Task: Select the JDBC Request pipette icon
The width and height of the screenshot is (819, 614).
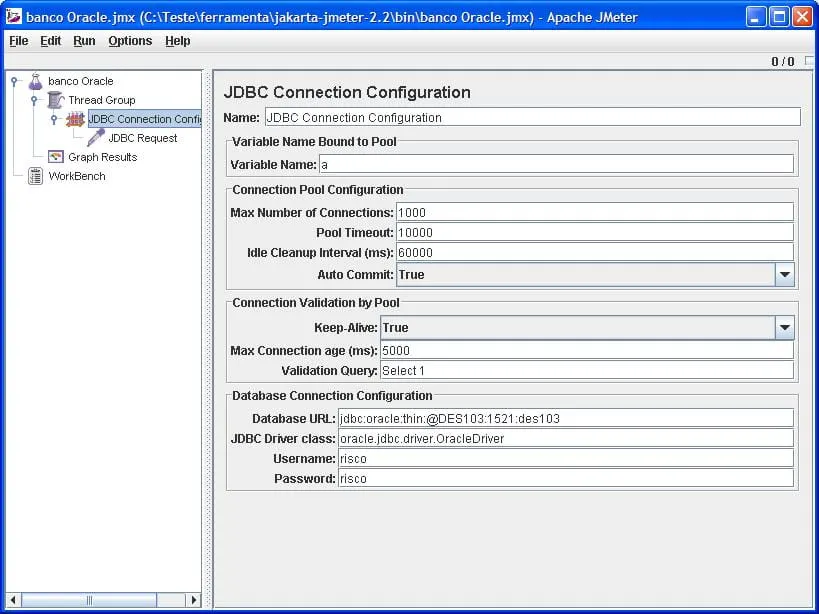Action: tap(96, 138)
